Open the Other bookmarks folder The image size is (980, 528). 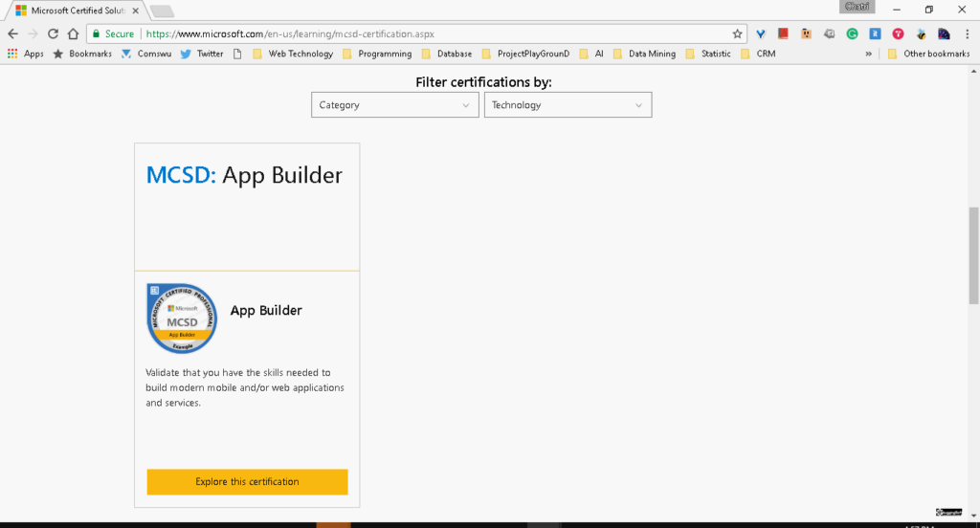928,54
